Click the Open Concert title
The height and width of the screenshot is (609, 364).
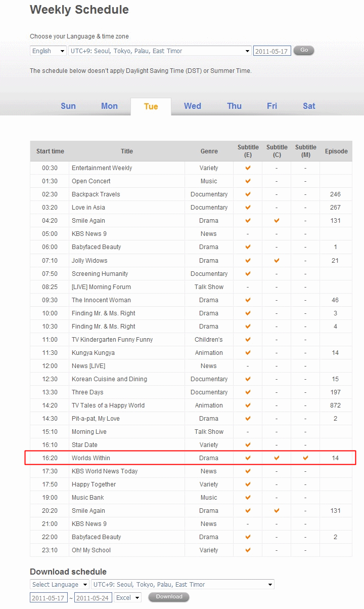click(x=91, y=181)
